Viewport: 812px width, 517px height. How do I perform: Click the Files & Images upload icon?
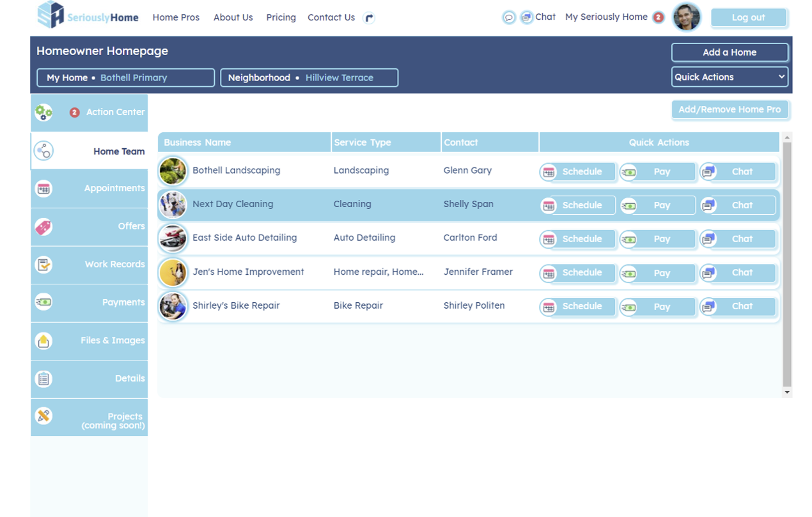43,341
